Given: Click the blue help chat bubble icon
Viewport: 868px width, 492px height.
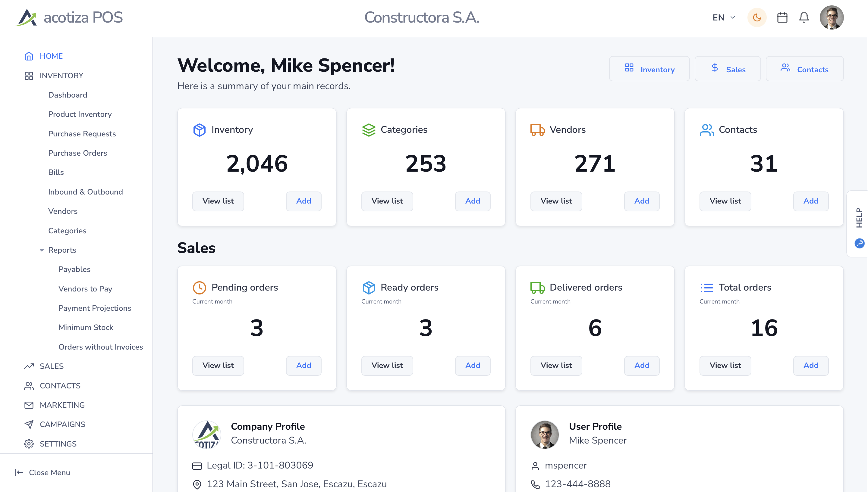Looking at the screenshot, I should click(859, 243).
